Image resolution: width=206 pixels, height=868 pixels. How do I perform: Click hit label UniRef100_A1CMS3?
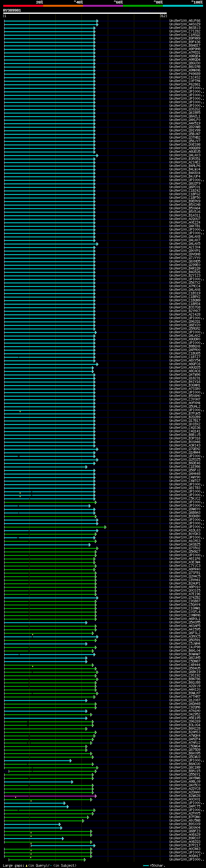point(185,541)
